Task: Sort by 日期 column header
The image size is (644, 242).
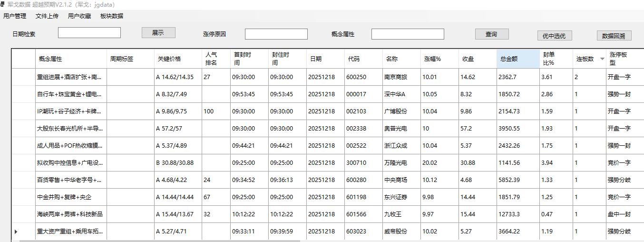Action: pos(325,59)
